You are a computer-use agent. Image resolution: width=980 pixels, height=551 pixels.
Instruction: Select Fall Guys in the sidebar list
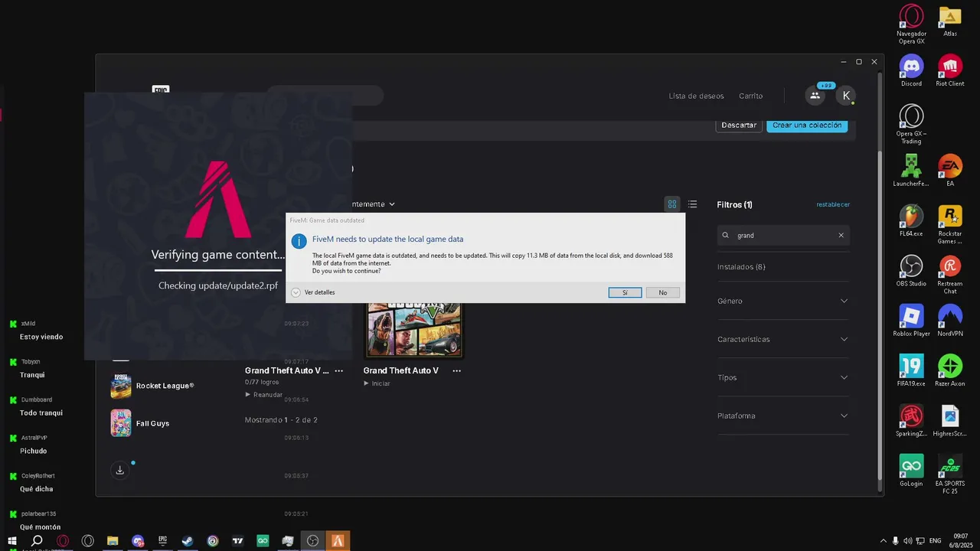(x=140, y=423)
